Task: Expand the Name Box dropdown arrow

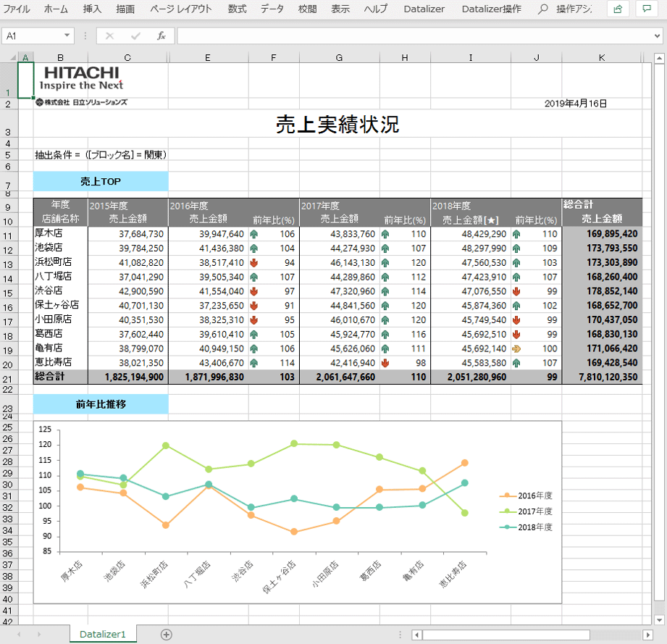Action: point(67,35)
